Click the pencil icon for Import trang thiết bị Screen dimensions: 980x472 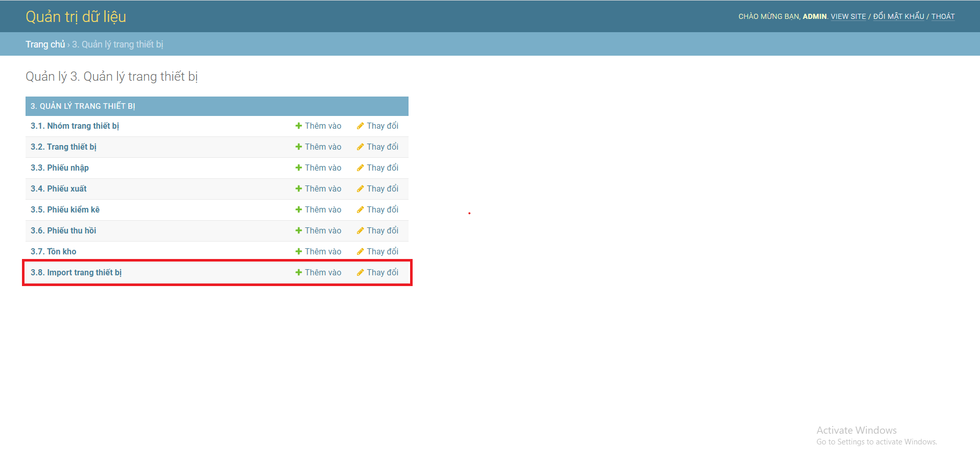tap(361, 272)
